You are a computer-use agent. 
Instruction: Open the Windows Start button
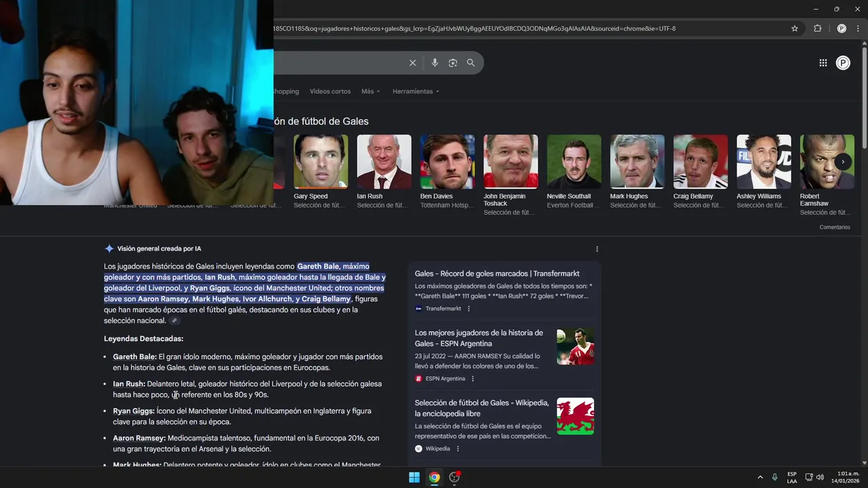[414, 477]
